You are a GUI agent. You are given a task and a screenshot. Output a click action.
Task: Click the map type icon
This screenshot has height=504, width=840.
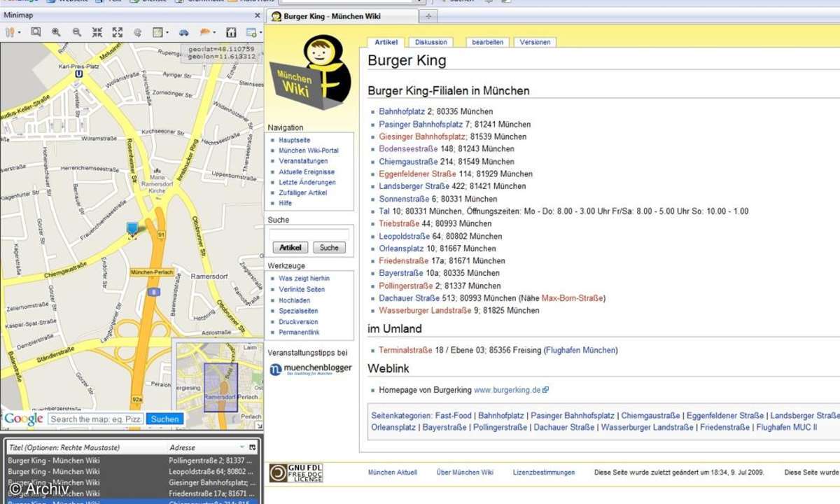tap(158, 32)
